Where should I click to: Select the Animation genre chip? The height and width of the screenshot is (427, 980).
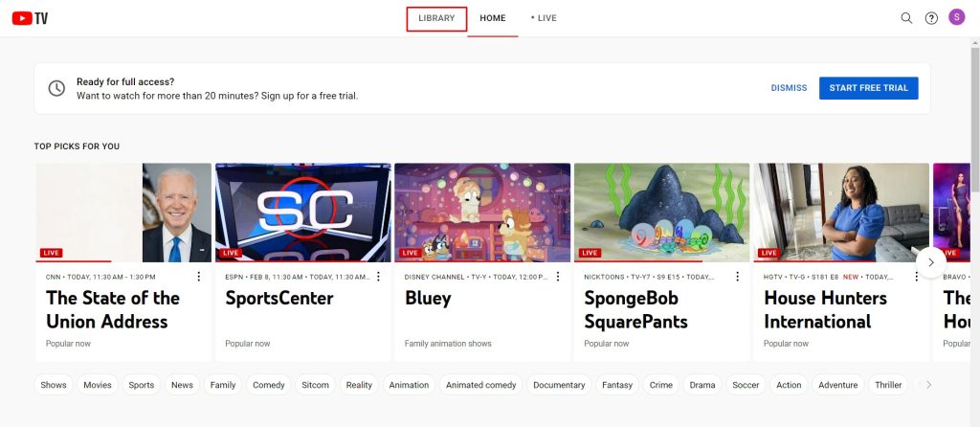click(x=409, y=385)
